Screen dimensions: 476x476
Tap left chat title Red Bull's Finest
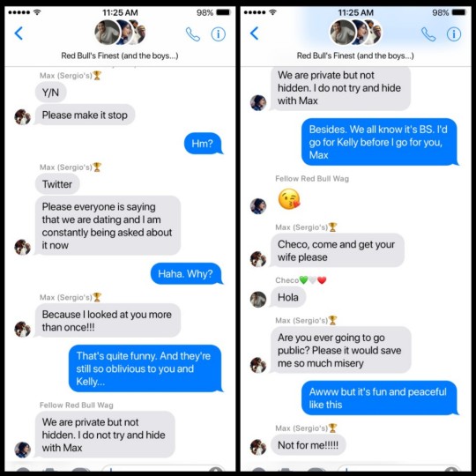(120, 56)
